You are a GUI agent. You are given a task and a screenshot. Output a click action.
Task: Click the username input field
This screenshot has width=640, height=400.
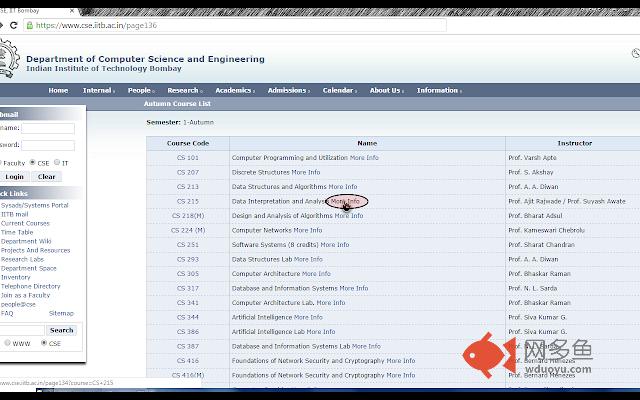pos(48,128)
